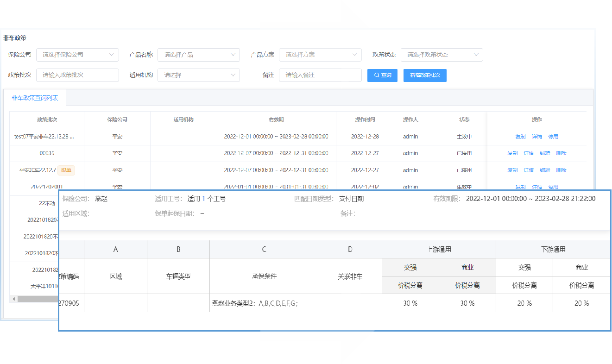The width and height of the screenshot is (612, 364).
Task: Click the column letter C header
Action: tap(264, 250)
